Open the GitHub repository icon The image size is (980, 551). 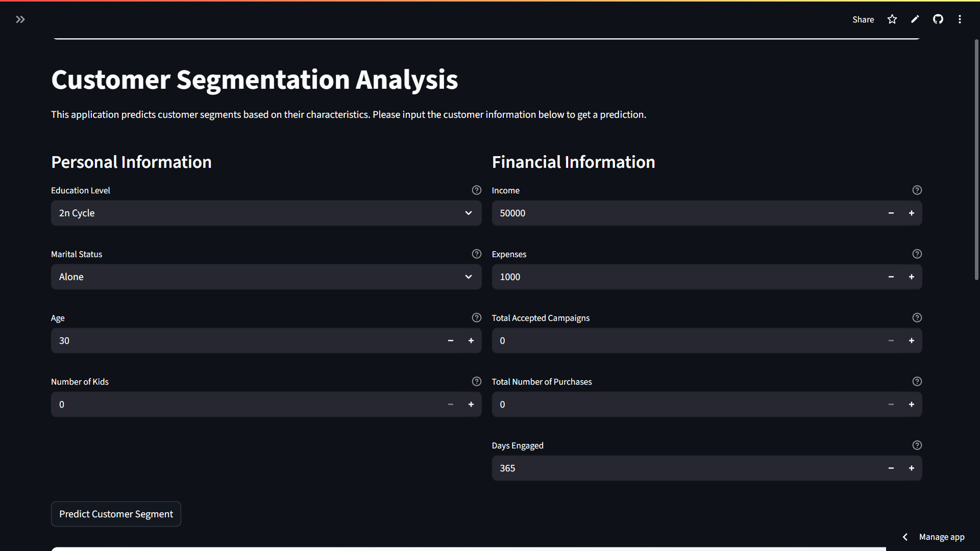[x=938, y=19]
